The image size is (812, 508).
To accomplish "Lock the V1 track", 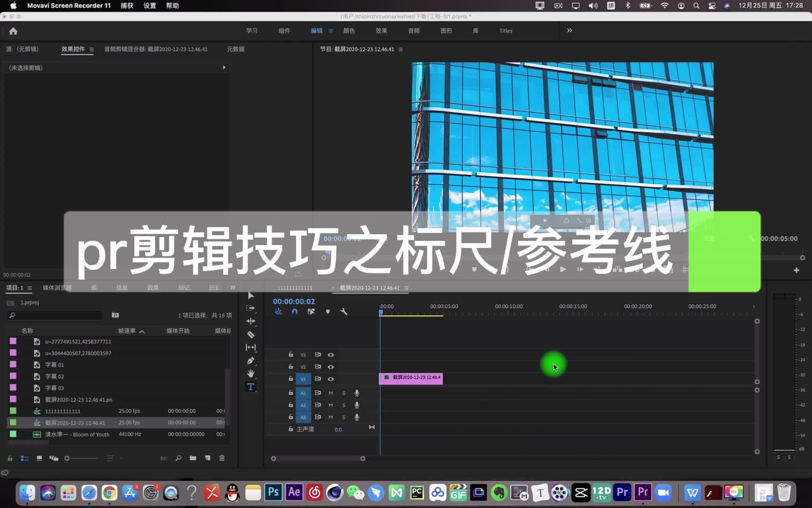I will (x=291, y=379).
